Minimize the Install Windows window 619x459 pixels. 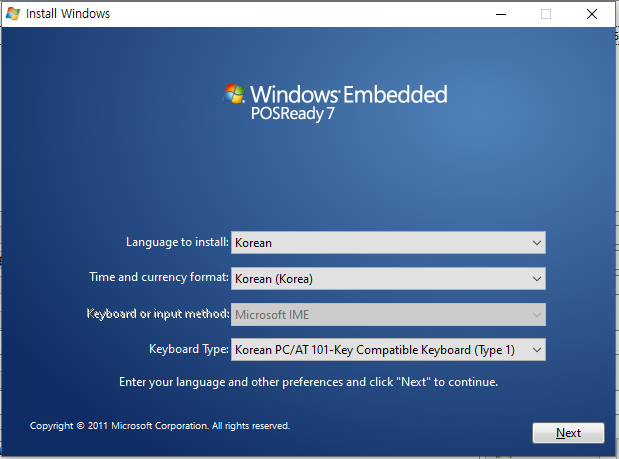coord(501,14)
